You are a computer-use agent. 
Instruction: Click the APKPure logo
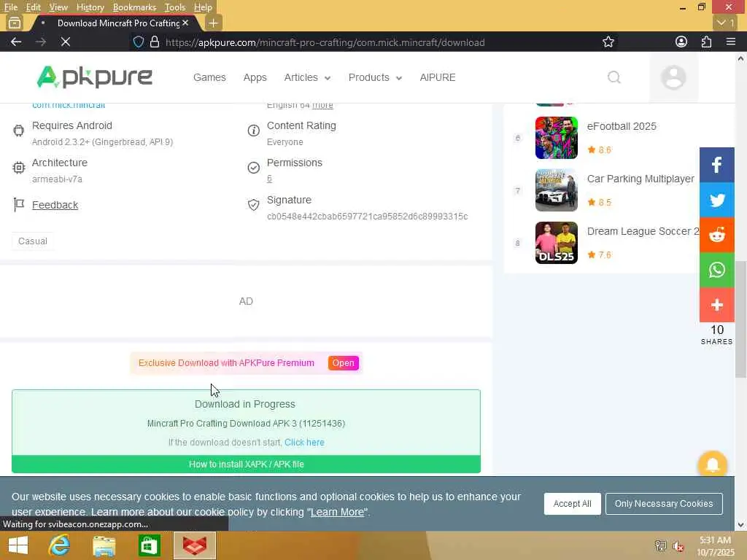(94, 77)
